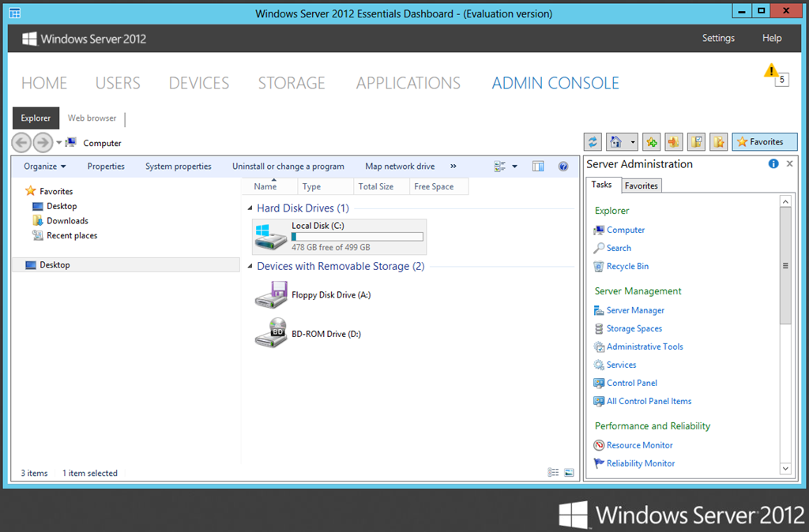Viewport: 809px width, 532px height.
Task: Open the Organize dropdown menu
Action: (45, 167)
